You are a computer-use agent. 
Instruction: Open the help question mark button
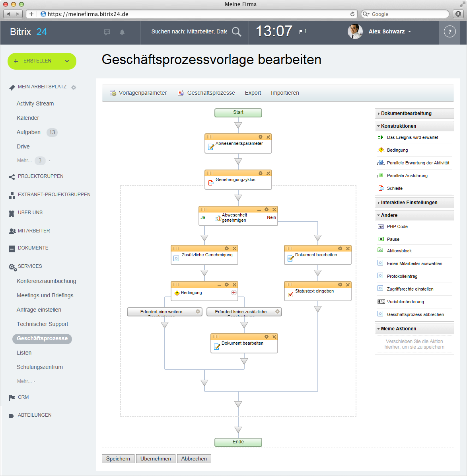point(450,31)
